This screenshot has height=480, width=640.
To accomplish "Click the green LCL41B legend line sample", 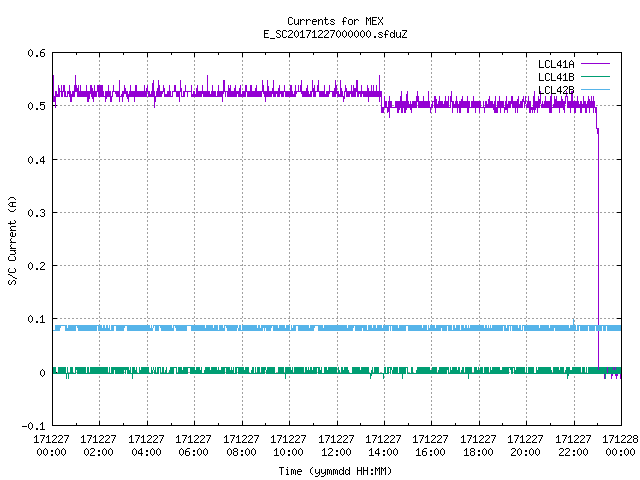I will 595,76.
